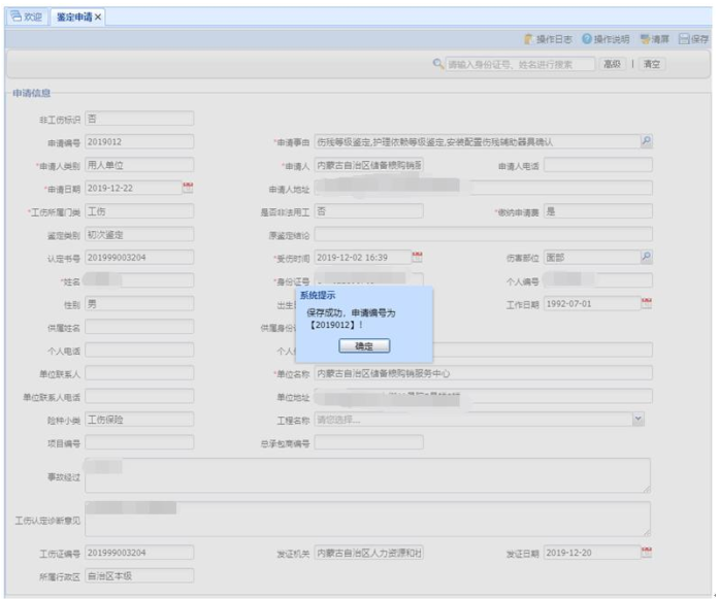Expand the 工程名称 dropdown arrow
Screen dimensions: 719x599
point(638,419)
